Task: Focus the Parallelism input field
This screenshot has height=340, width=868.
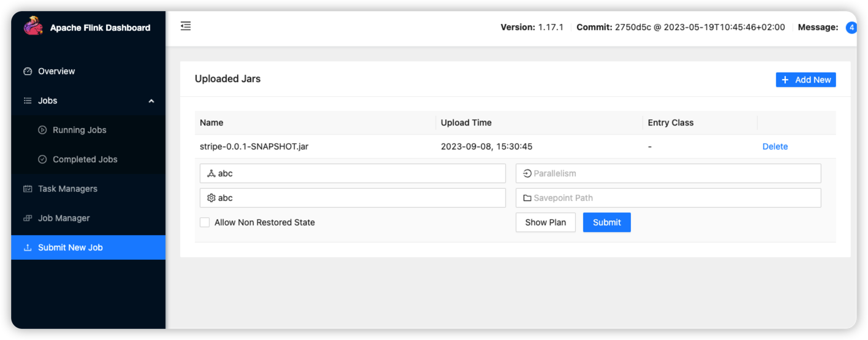Action: pos(674,173)
